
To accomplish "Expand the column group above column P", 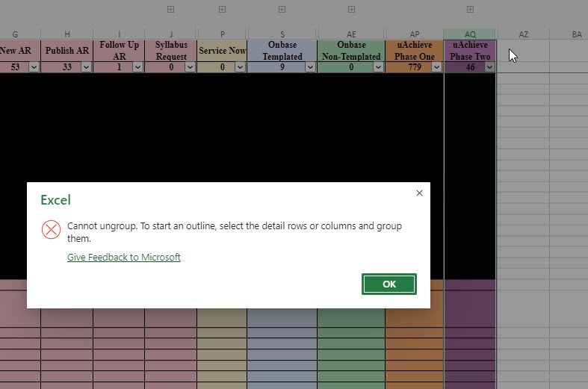I will (223, 10).
